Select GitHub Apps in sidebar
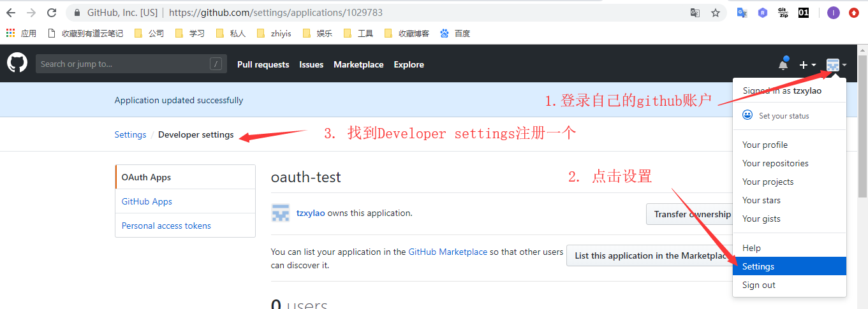868x309 pixels. point(185,201)
